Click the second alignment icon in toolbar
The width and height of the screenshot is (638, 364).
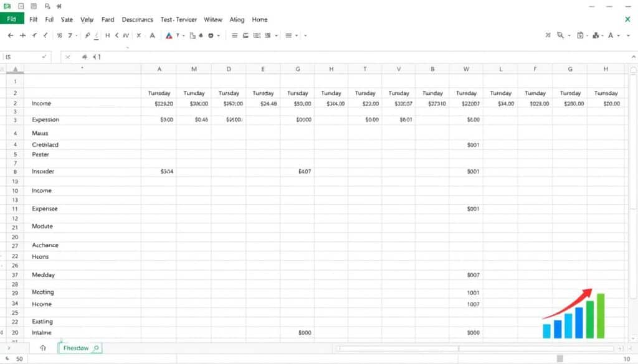tap(245, 35)
